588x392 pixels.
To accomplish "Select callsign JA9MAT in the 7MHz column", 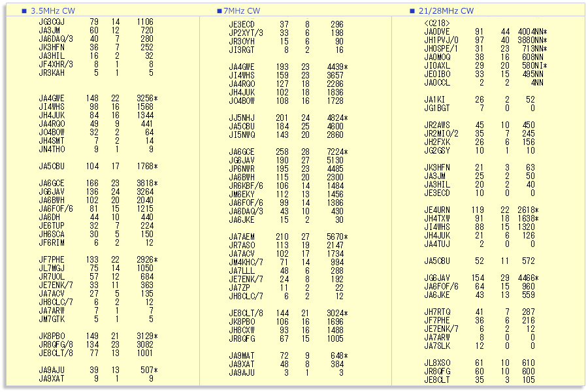I will click(242, 355).
